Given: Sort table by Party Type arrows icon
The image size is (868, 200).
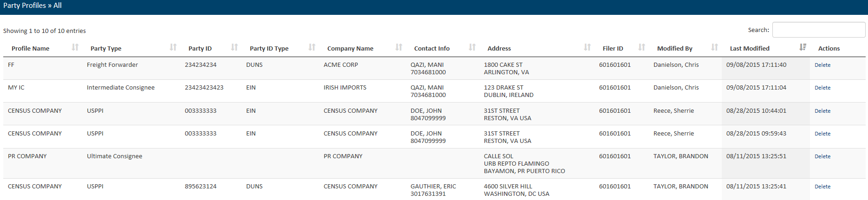Looking at the screenshot, I should click(x=173, y=47).
